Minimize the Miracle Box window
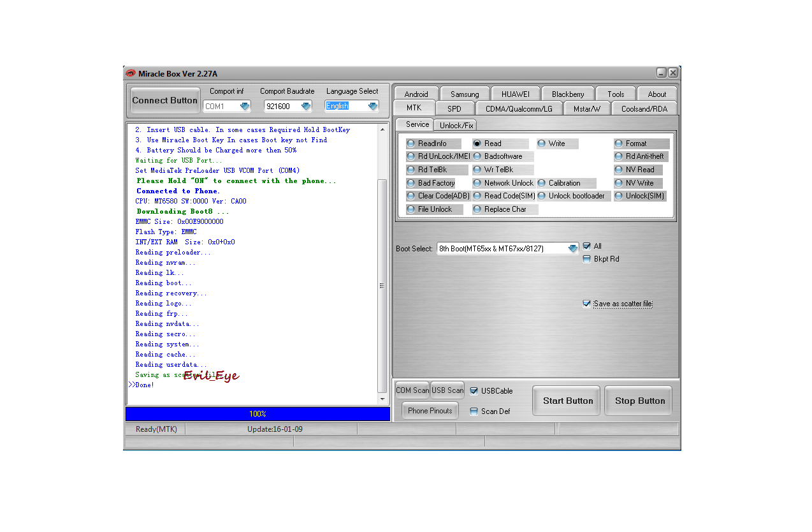 [662, 73]
